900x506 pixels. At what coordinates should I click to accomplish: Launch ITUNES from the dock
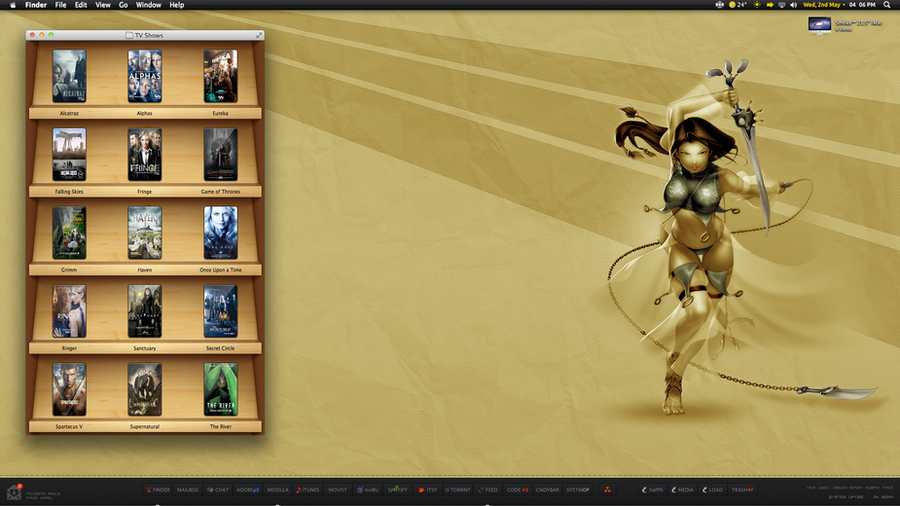pyautogui.click(x=308, y=490)
